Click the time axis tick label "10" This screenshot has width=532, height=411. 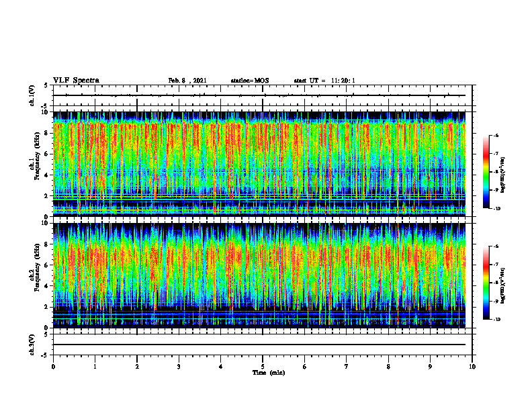point(472,367)
